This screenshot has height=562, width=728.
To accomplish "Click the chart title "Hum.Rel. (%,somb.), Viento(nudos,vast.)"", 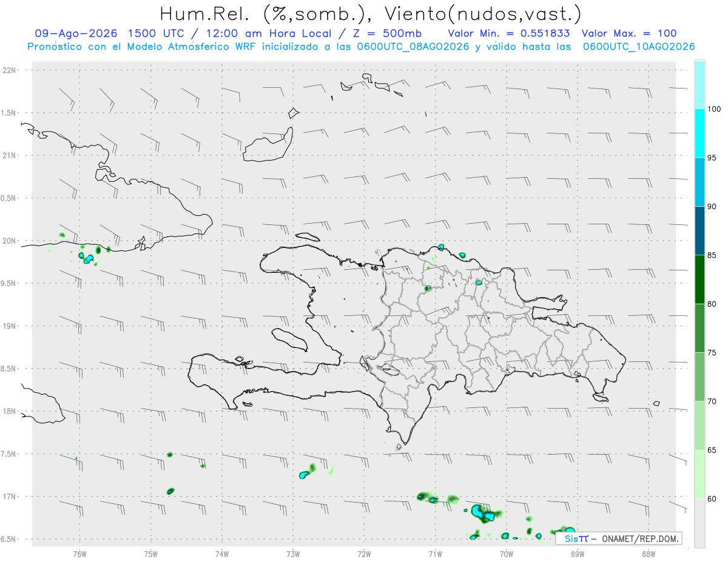I will pos(371,14).
